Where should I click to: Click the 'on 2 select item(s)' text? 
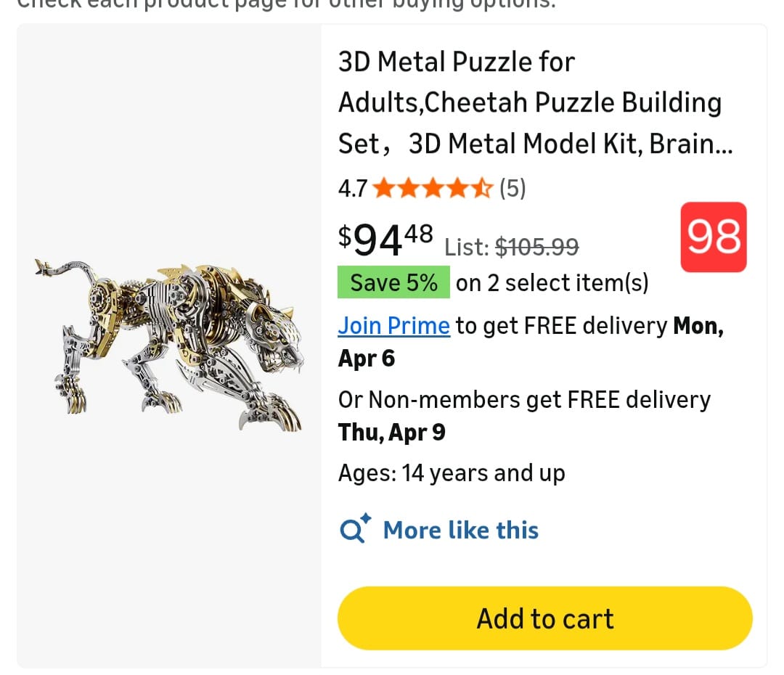pyautogui.click(x=552, y=283)
